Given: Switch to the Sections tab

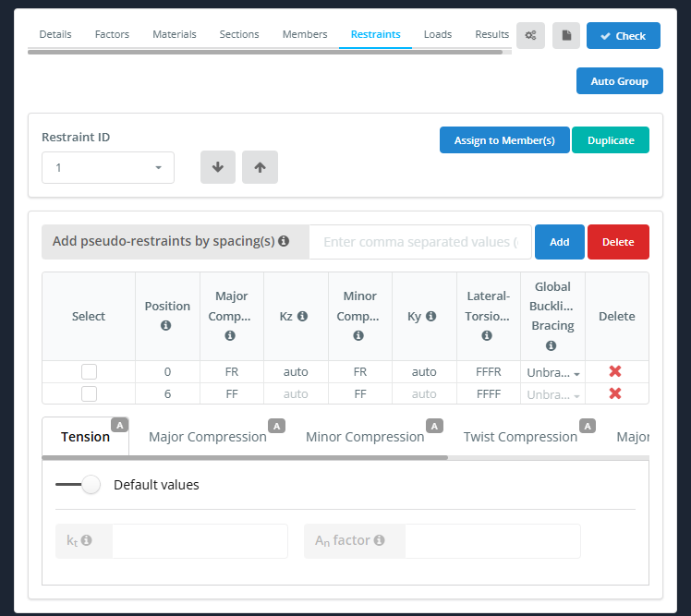Looking at the screenshot, I should point(239,34).
